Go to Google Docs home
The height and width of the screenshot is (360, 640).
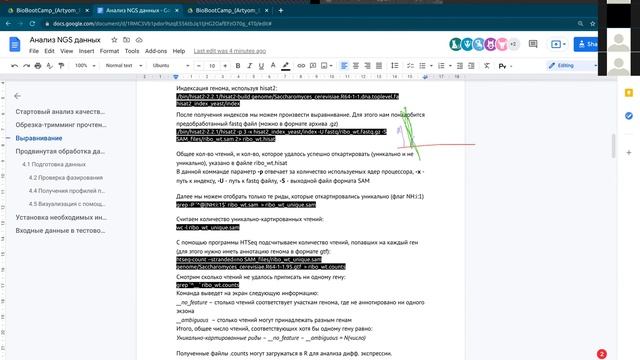[15, 44]
